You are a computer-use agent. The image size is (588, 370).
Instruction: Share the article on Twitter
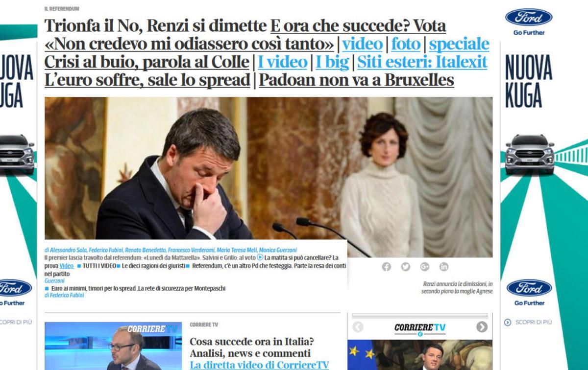tap(405, 267)
